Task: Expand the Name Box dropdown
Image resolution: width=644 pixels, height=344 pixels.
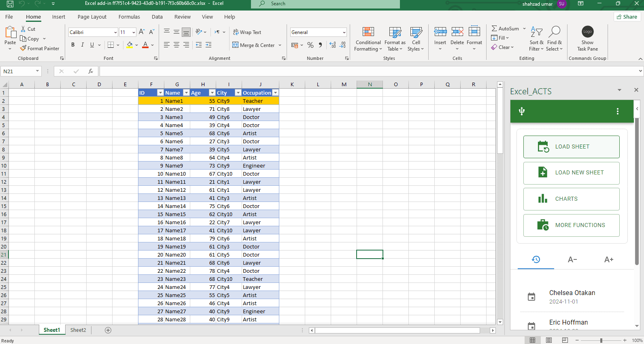Action: [x=37, y=71]
